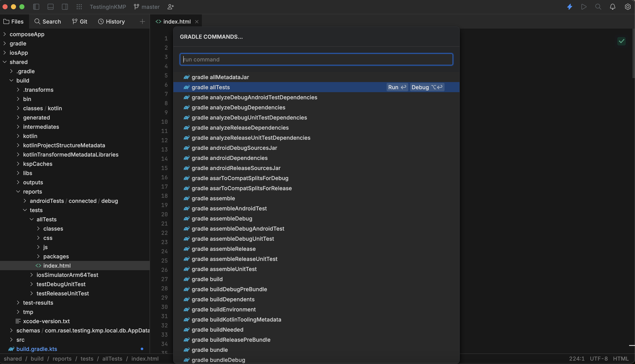This screenshot has height=364, width=635.
Task: Click the green checkmark confirmation icon
Action: [622, 41]
